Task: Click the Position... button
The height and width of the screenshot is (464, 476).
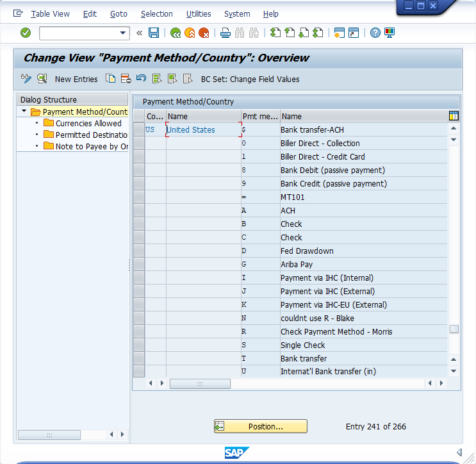Action: [261, 426]
